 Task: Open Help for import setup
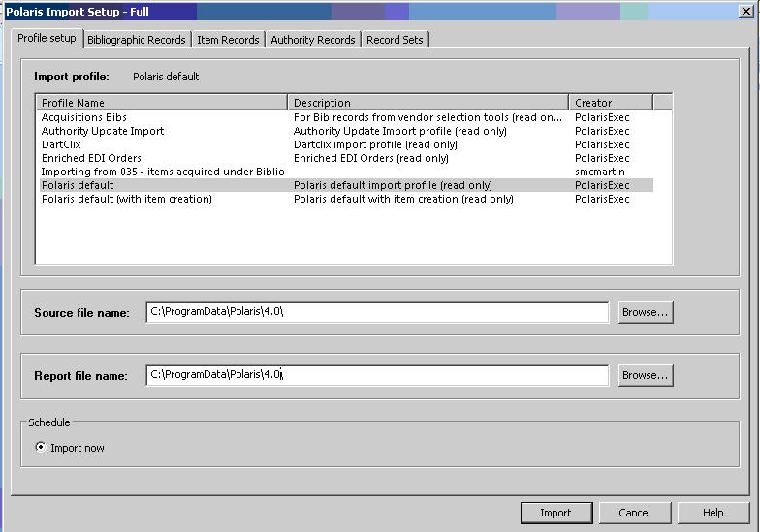713,513
